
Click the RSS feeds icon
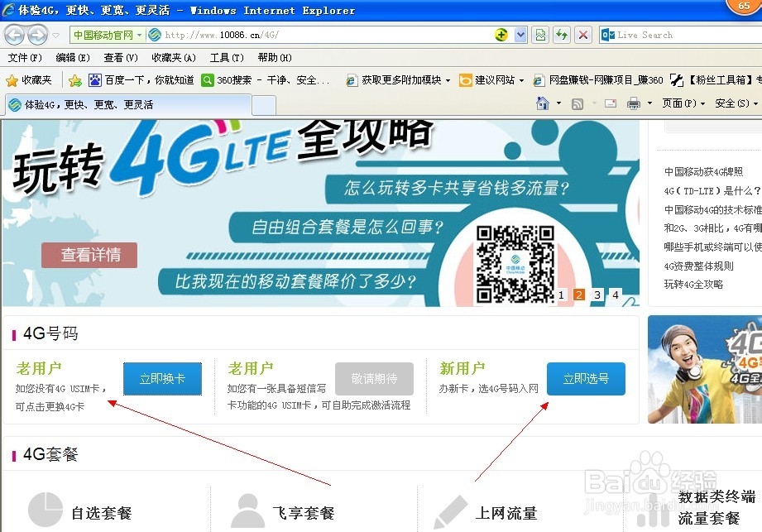point(577,103)
